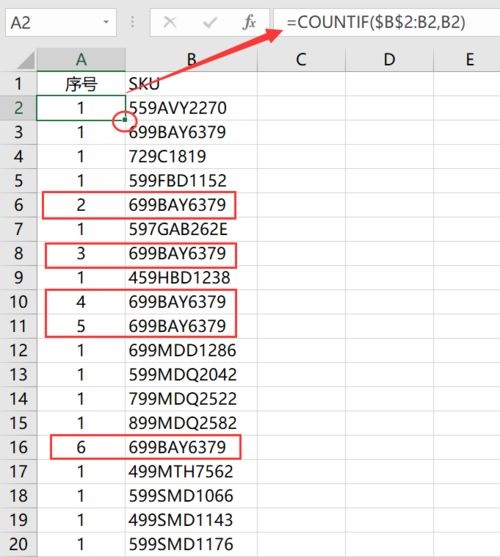Click cell A16 showing count 6
Viewport: 500px width, 557px height.
tap(81, 447)
